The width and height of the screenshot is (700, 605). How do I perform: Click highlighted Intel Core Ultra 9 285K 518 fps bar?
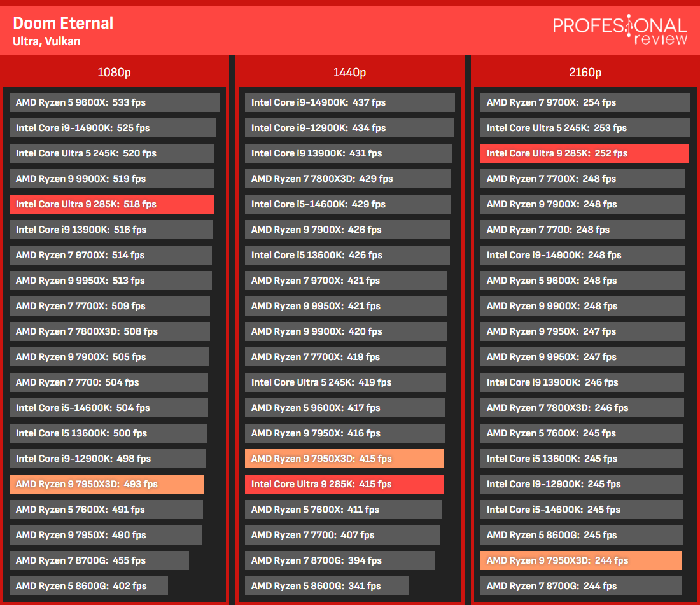(x=111, y=204)
